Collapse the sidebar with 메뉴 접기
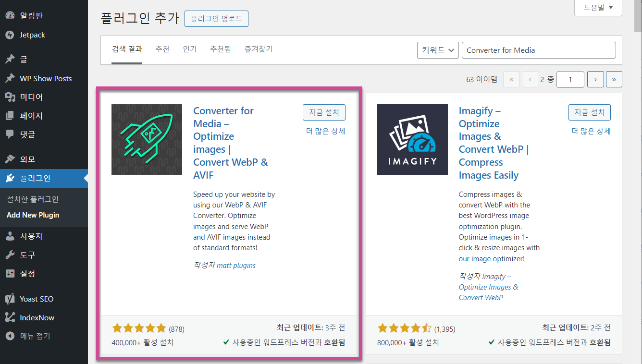The width and height of the screenshot is (642, 364). tap(44, 336)
